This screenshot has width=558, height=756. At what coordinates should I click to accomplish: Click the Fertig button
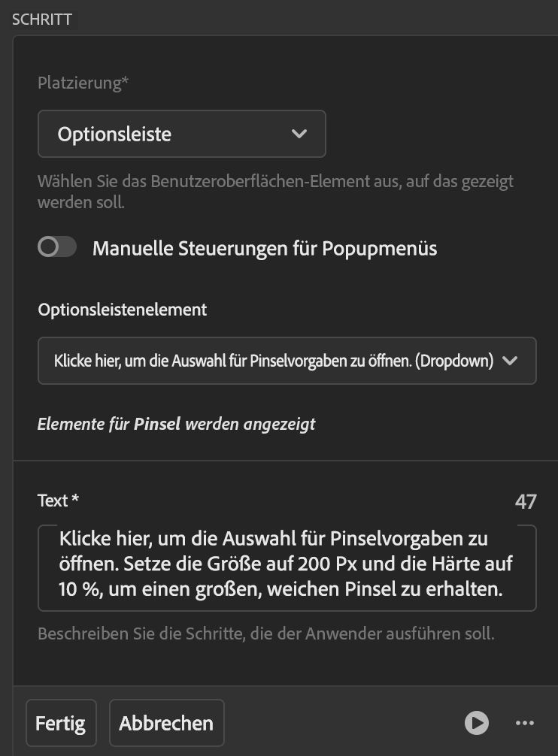point(61,724)
